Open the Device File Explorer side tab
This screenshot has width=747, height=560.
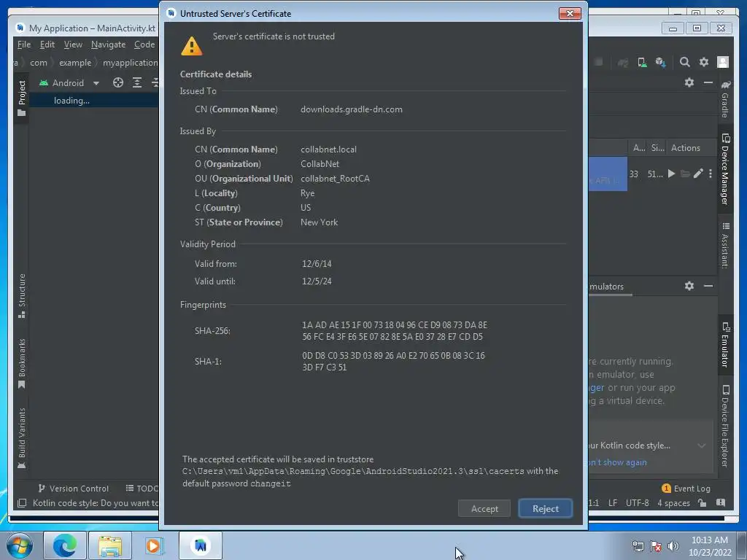(x=725, y=426)
